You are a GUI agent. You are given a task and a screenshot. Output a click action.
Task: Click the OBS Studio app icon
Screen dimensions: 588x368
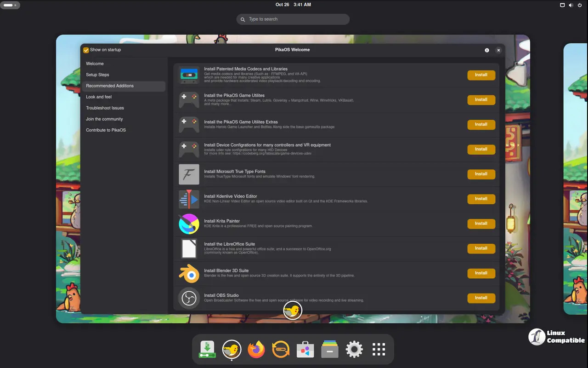pyautogui.click(x=189, y=298)
